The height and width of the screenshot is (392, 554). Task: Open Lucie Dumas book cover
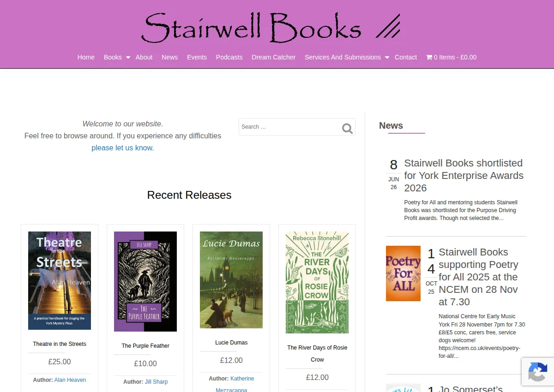point(231,280)
